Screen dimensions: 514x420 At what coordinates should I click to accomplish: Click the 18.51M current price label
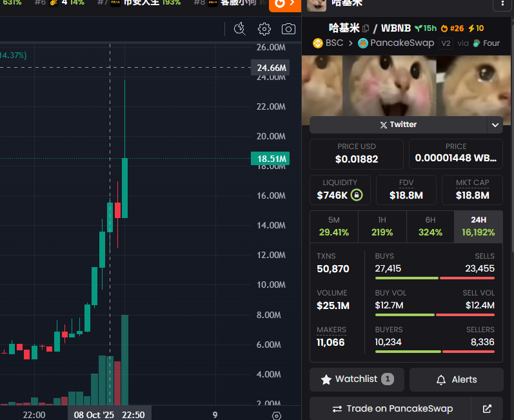pos(270,159)
